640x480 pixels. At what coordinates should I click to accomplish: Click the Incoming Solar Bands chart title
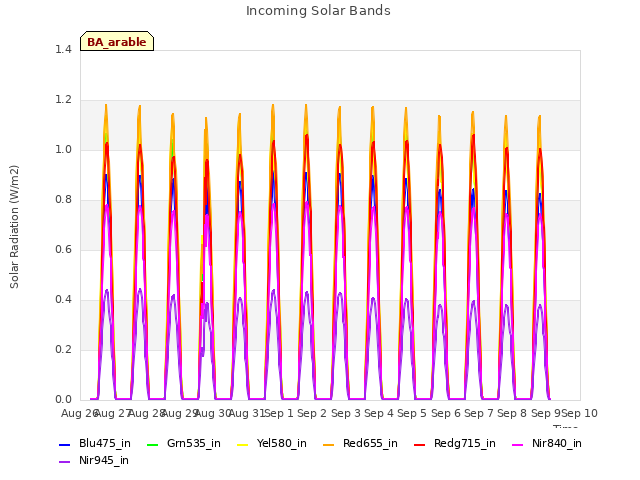[x=318, y=11]
